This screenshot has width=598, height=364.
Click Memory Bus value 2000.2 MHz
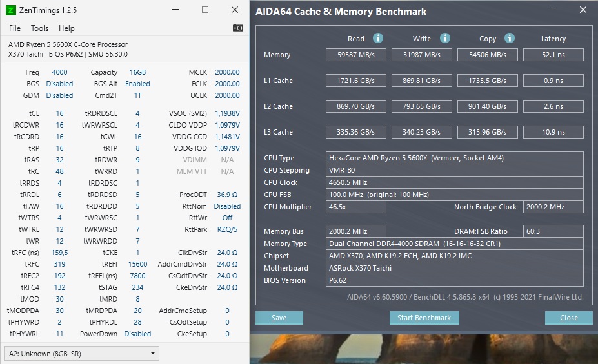tap(356, 231)
